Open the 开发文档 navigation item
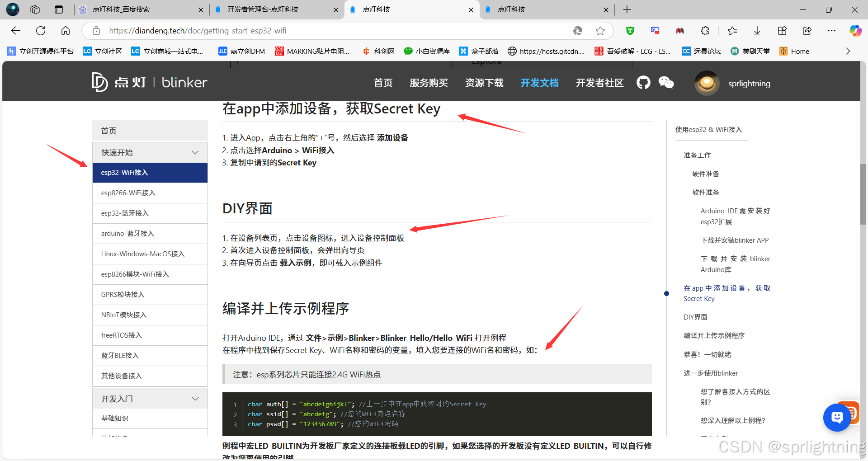This screenshot has height=461, width=868. click(x=539, y=83)
